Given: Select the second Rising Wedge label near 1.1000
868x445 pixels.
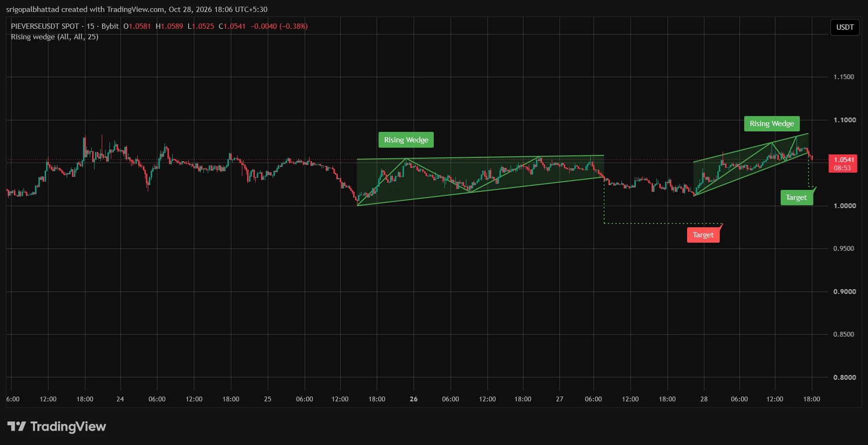Looking at the screenshot, I should coord(772,124).
